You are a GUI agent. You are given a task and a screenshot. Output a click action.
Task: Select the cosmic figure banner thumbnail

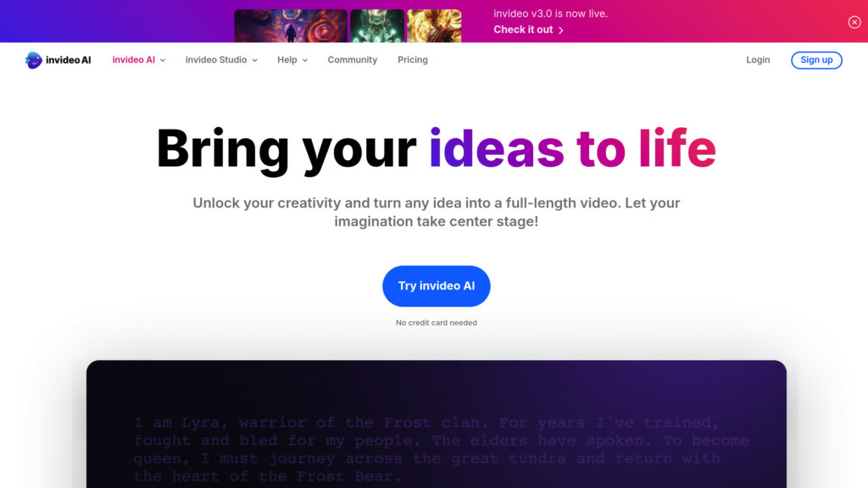pos(291,25)
